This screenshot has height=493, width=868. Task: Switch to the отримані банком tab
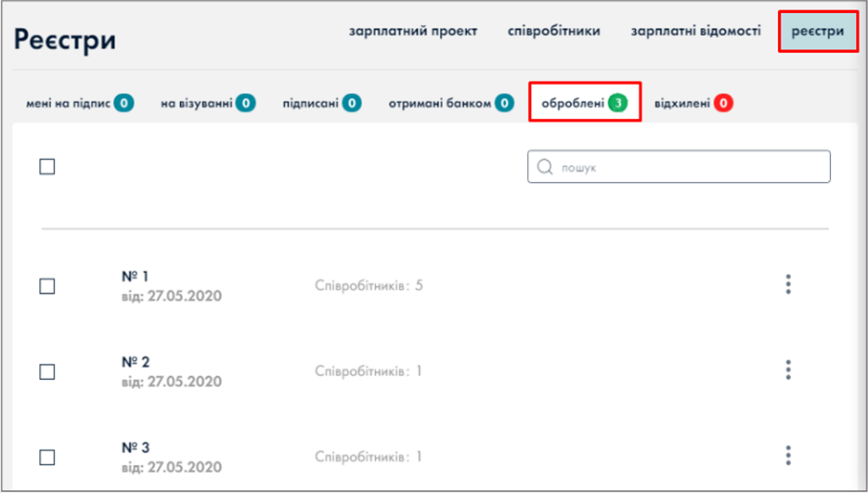click(x=439, y=104)
